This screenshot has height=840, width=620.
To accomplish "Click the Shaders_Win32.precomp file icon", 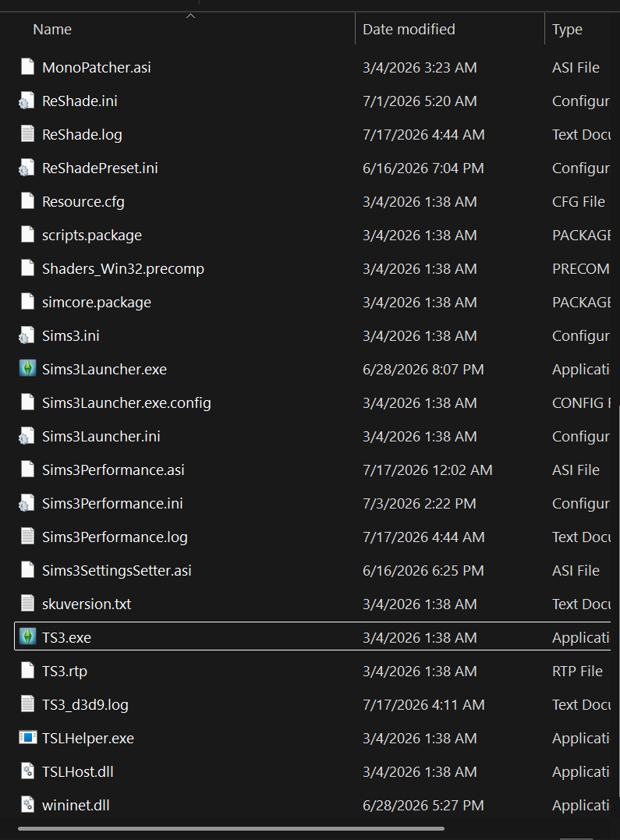I will pos(27,268).
